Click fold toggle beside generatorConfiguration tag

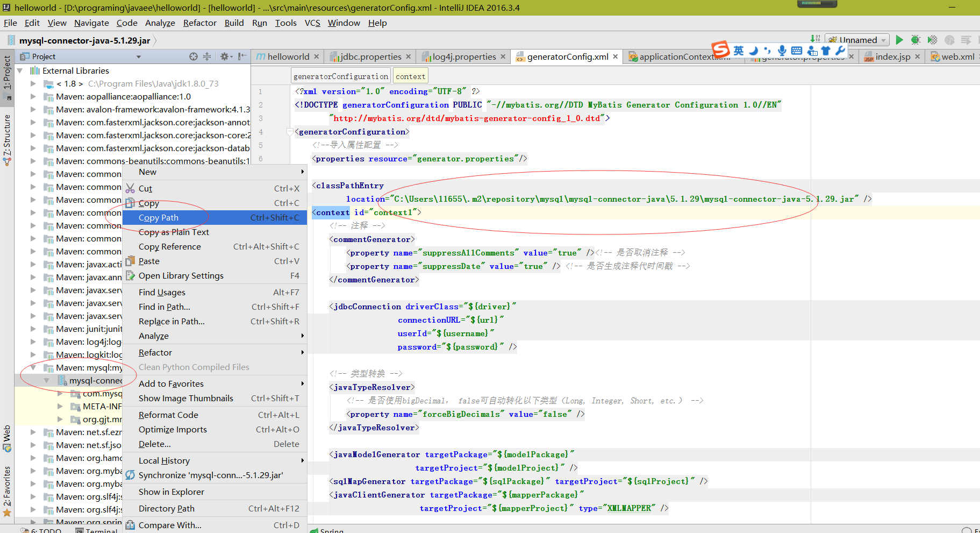point(290,132)
